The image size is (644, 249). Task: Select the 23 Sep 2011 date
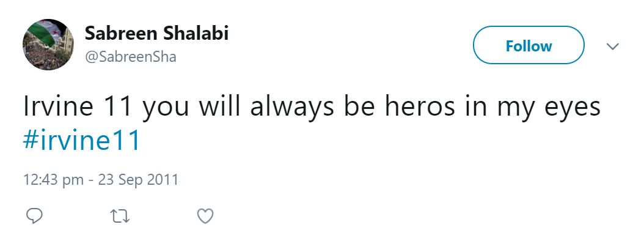(x=140, y=180)
